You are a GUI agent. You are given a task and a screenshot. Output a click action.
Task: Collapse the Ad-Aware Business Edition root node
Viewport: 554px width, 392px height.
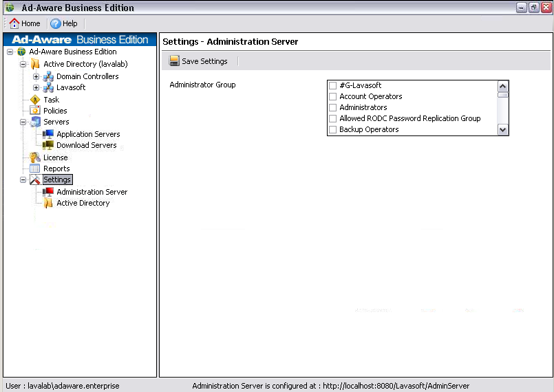pyautogui.click(x=10, y=52)
